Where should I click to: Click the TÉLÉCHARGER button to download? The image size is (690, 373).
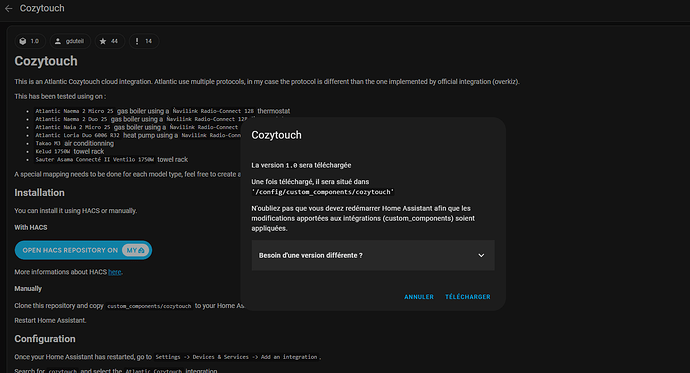pos(468,297)
